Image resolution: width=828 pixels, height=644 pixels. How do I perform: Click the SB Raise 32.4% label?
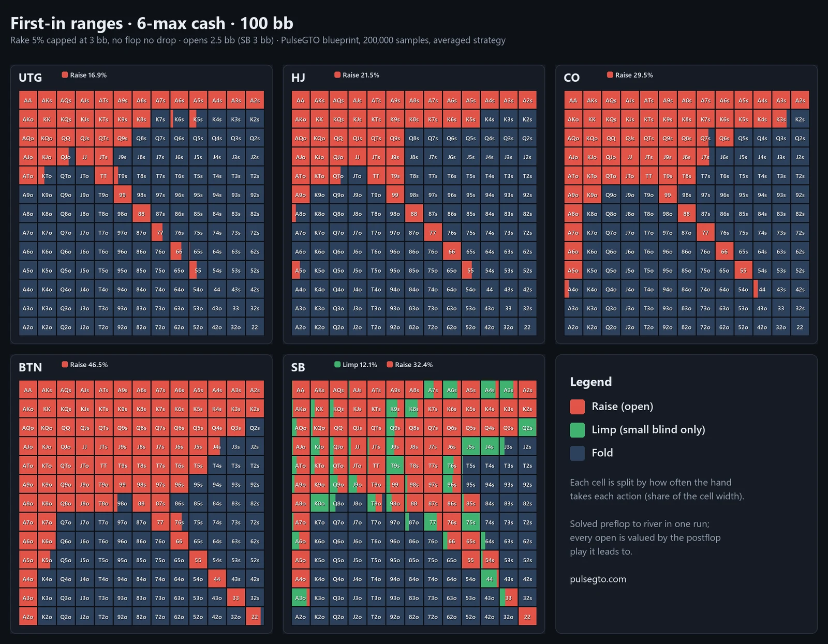413,365
